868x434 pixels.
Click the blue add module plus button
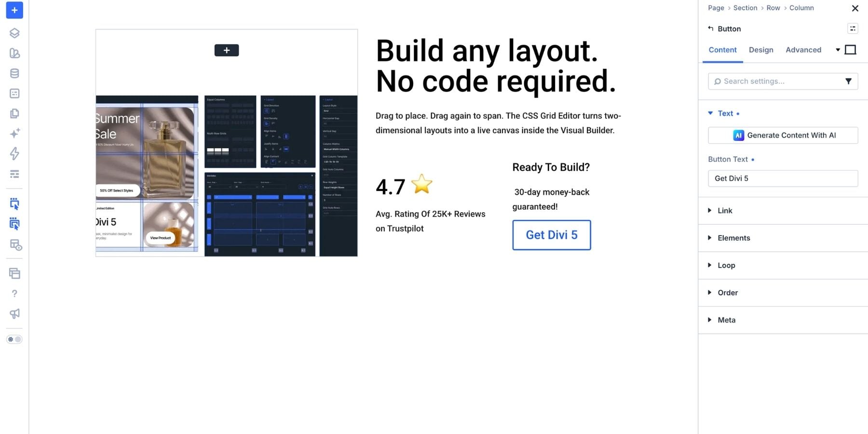tap(14, 10)
